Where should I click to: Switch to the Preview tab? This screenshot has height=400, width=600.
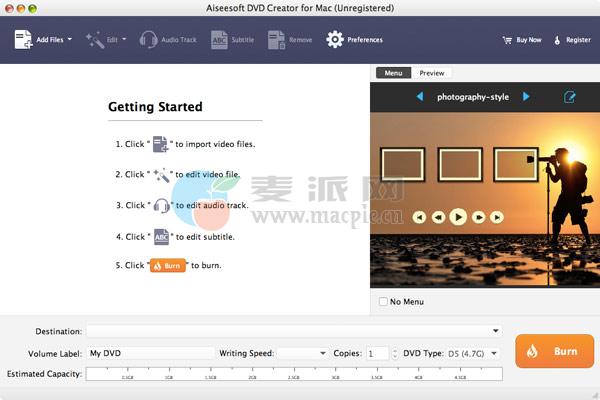tap(432, 73)
